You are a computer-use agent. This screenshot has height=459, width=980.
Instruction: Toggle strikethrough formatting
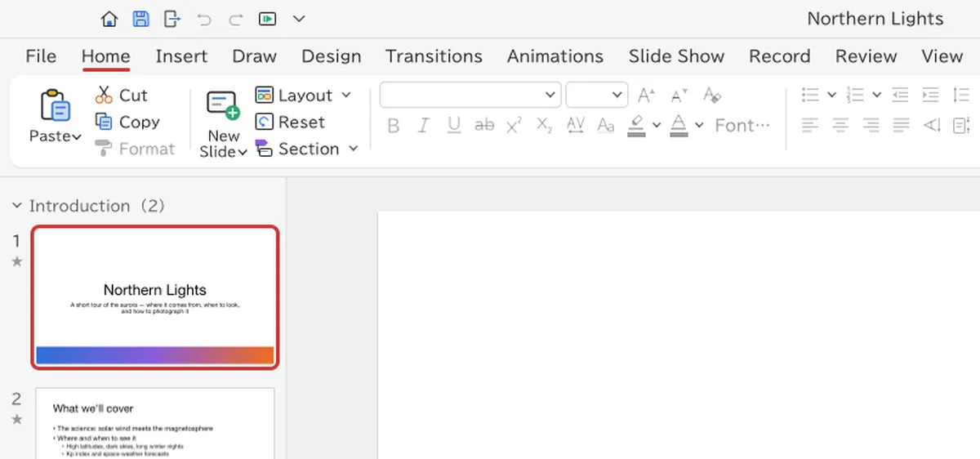pyautogui.click(x=484, y=126)
